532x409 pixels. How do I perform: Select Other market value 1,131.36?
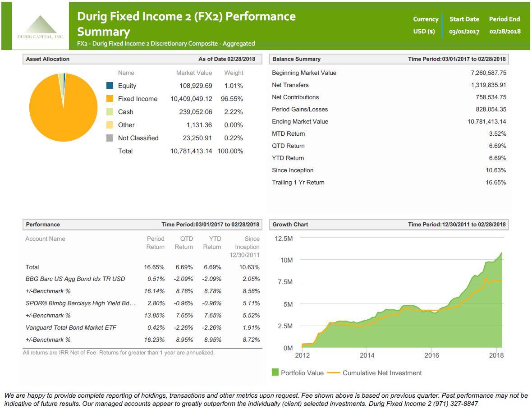(199, 125)
